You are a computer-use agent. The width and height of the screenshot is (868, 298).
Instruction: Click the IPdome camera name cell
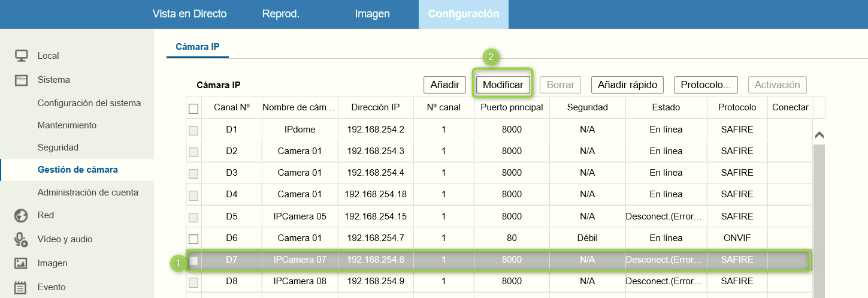coord(300,130)
